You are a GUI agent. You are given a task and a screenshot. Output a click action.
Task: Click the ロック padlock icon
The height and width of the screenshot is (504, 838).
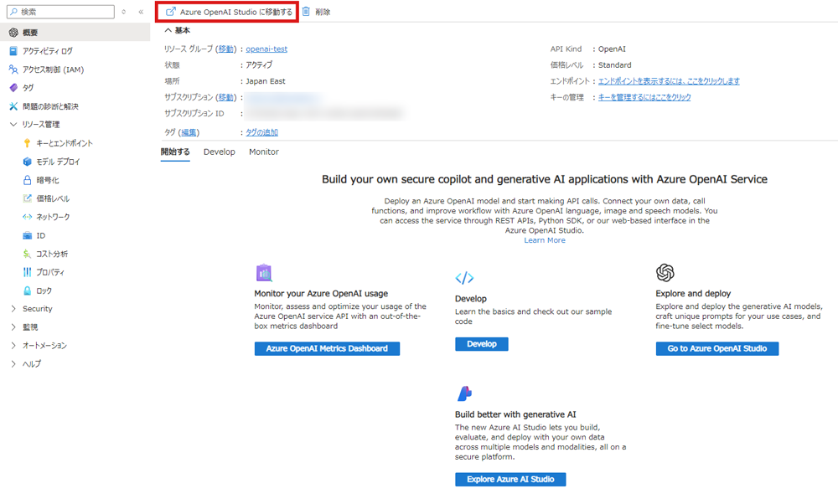click(28, 291)
